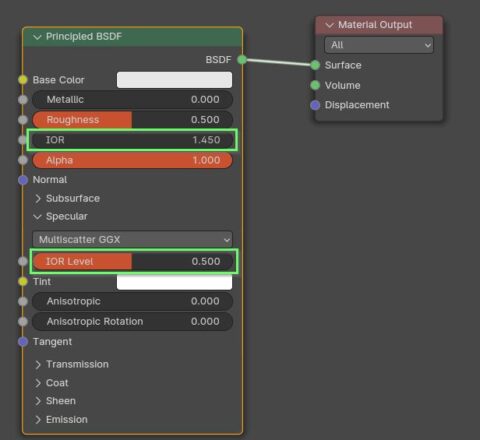Collapse the Material Output node chevron
480x440 pixels.
point(329,25)
